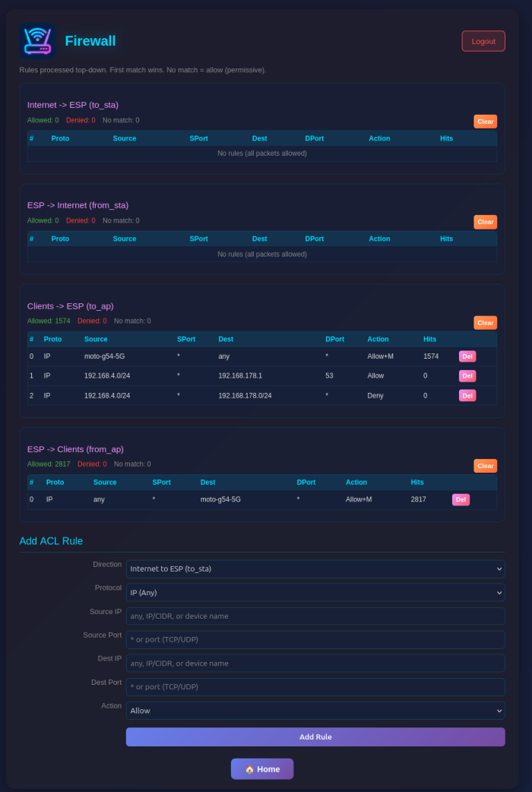
Task: Click destination 'moto-g54-5G' in from_ap table
Action: click(x=220, y=499)
